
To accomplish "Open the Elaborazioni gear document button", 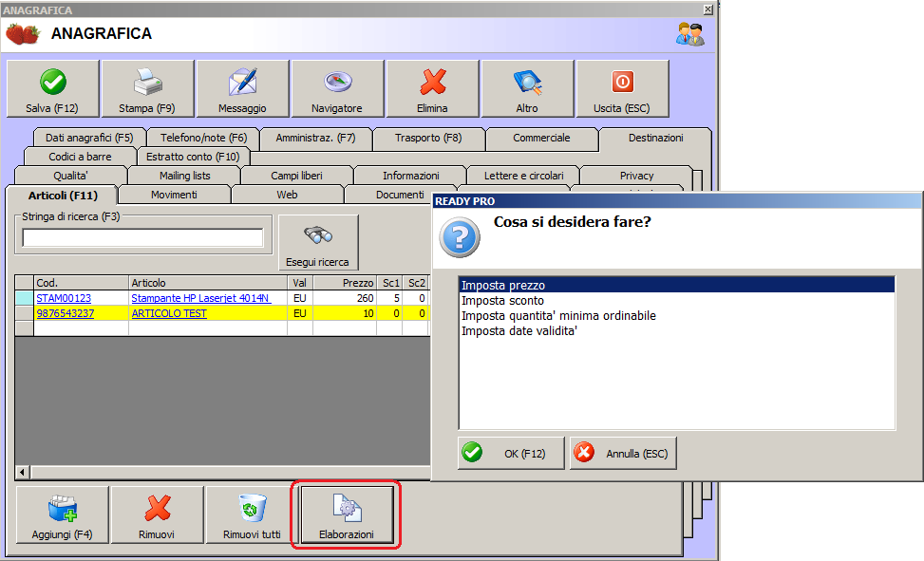I will 347,514.
